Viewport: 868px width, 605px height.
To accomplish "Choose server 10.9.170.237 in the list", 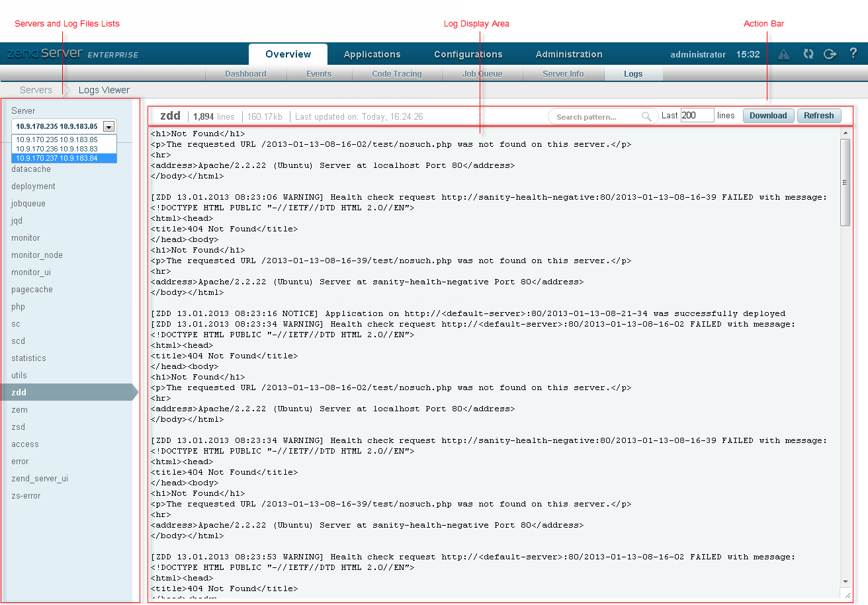I will 57,158.
